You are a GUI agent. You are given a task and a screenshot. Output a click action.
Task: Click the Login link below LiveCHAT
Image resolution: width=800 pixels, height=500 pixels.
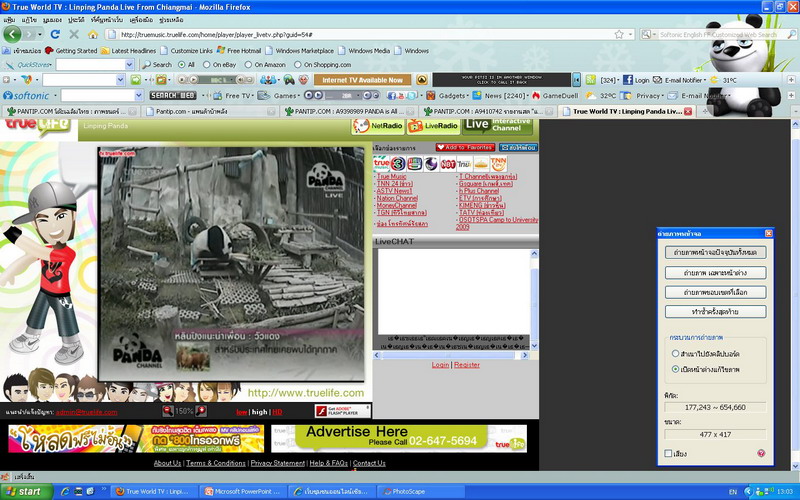(x=440, y=365)
